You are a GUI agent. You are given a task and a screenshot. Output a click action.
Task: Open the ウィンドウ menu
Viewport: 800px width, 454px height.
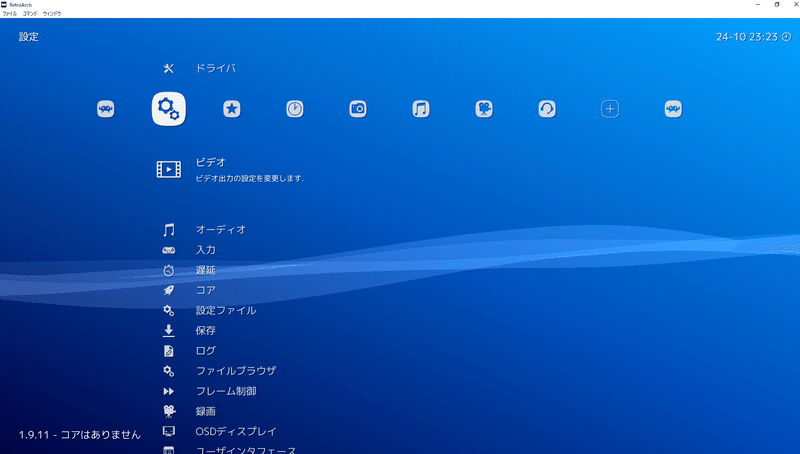click(x=52, y=14)
